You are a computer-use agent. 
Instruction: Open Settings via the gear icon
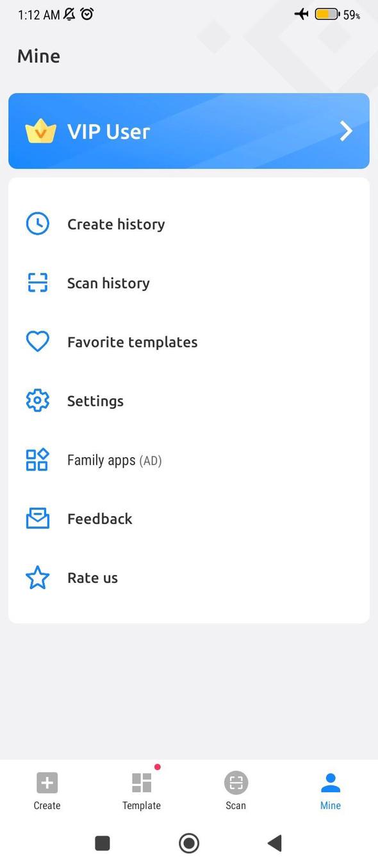coord(37,400)
